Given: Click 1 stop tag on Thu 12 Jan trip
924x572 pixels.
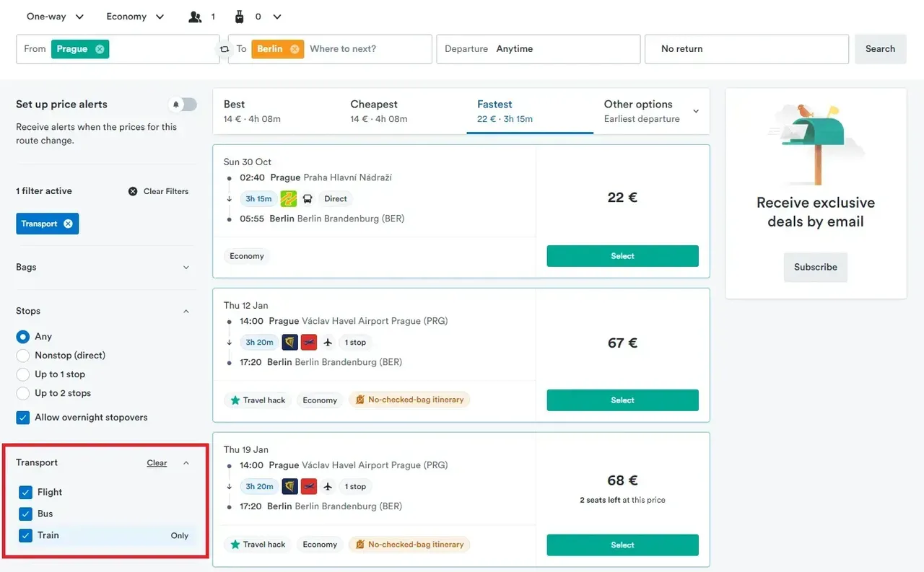Looking at the screenshot, I should [355, 343].
